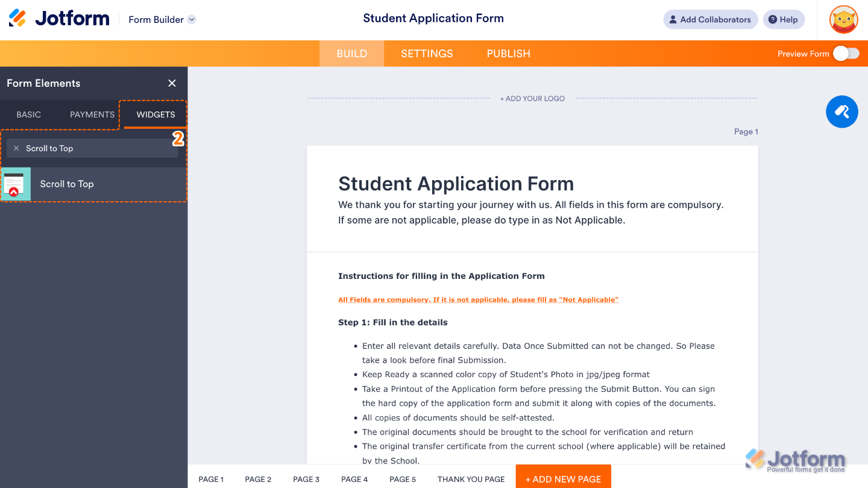Open the PUBLISH tab
Viewport: 868px width, 488px height.
[508, 53]
